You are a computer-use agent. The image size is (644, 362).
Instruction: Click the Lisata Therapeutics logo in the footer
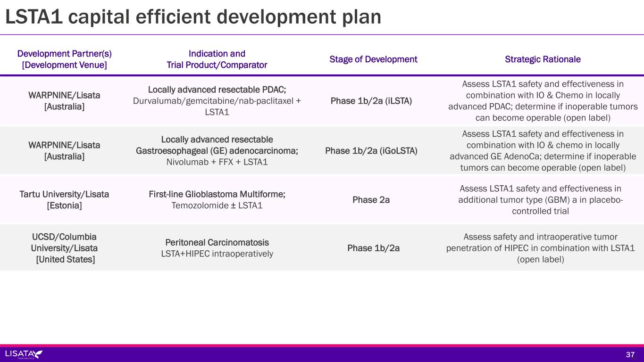(24, 354)
